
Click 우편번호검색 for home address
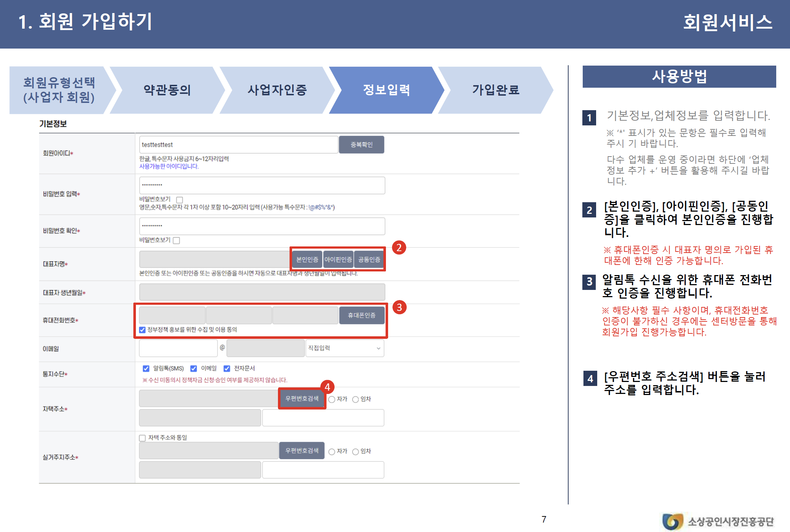pyautogui.click(x=302, y=398)
